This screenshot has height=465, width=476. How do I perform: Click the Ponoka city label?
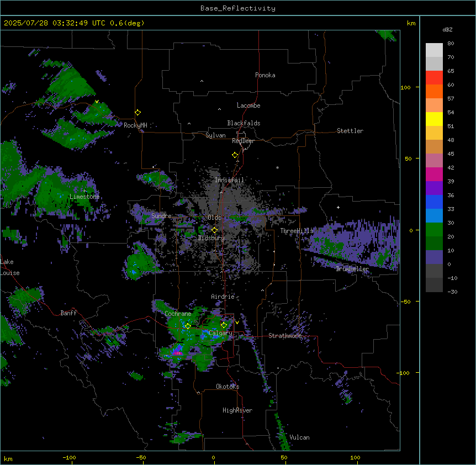[265, 75]
